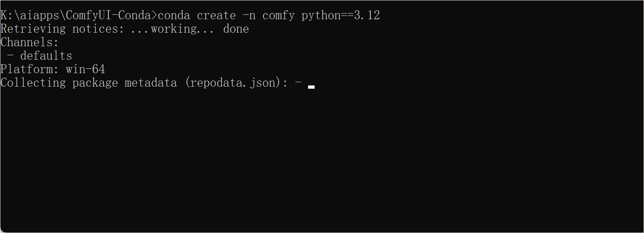
Task: Click the -n flag in the command
Action: pos(249,16)
